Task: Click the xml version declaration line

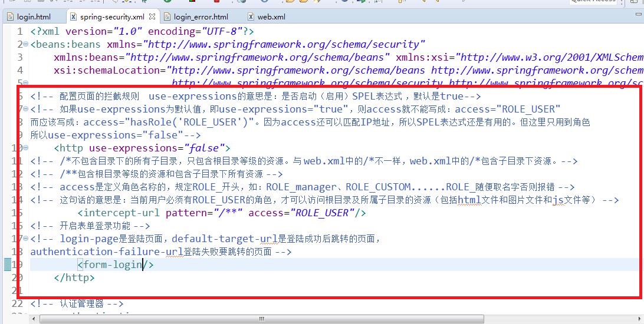Action: (x=142, y=31)
